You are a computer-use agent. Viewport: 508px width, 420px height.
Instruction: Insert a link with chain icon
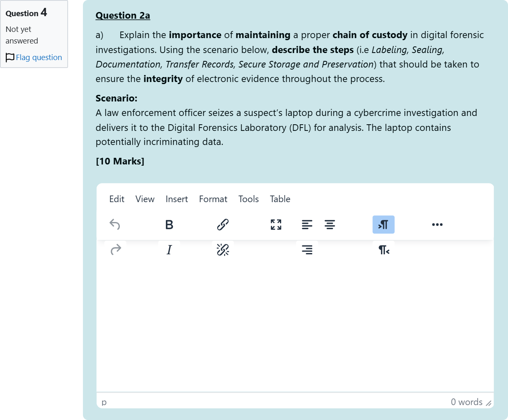click(x=223, y=224)
